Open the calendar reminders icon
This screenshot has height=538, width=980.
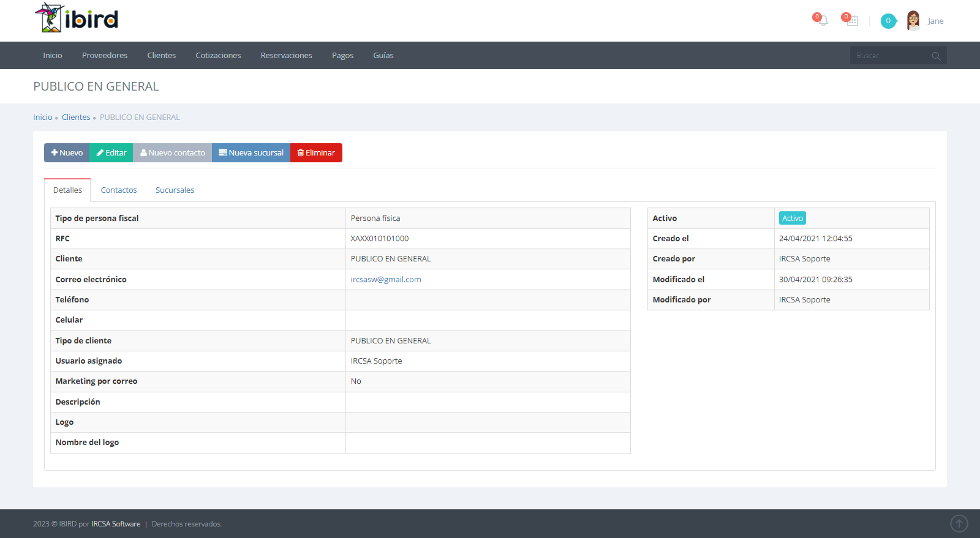point(852,20)
